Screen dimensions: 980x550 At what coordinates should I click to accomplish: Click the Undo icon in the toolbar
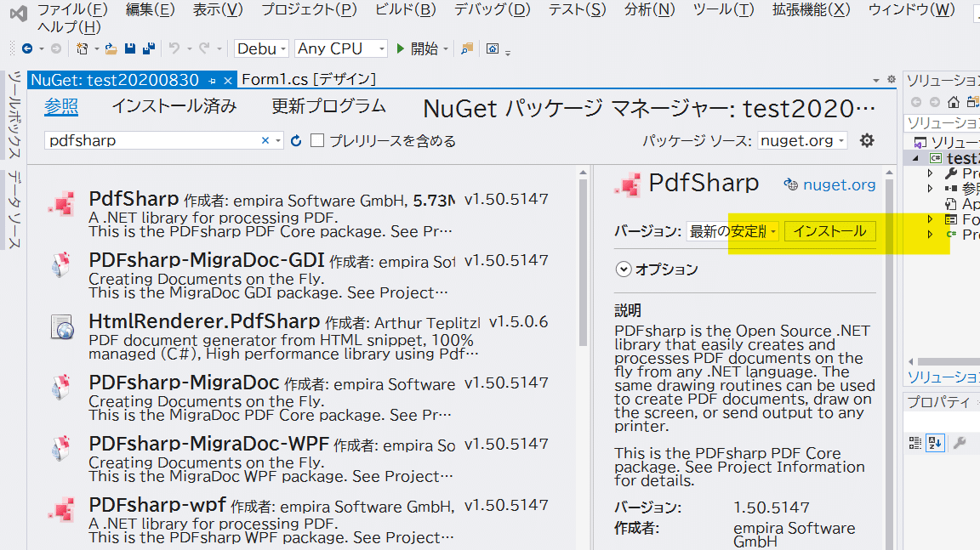pyautogui.click(x=173, y=48)
